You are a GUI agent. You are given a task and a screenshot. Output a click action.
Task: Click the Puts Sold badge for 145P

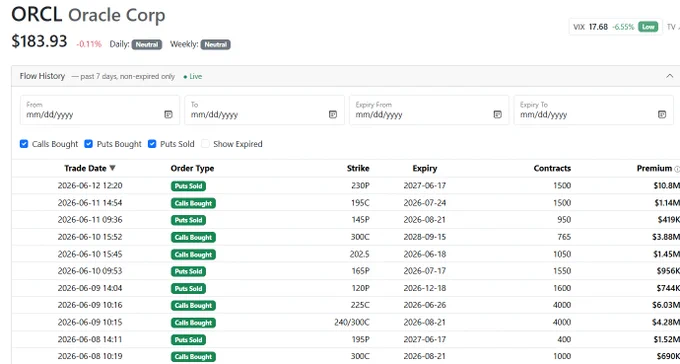(x=188, y=220)
